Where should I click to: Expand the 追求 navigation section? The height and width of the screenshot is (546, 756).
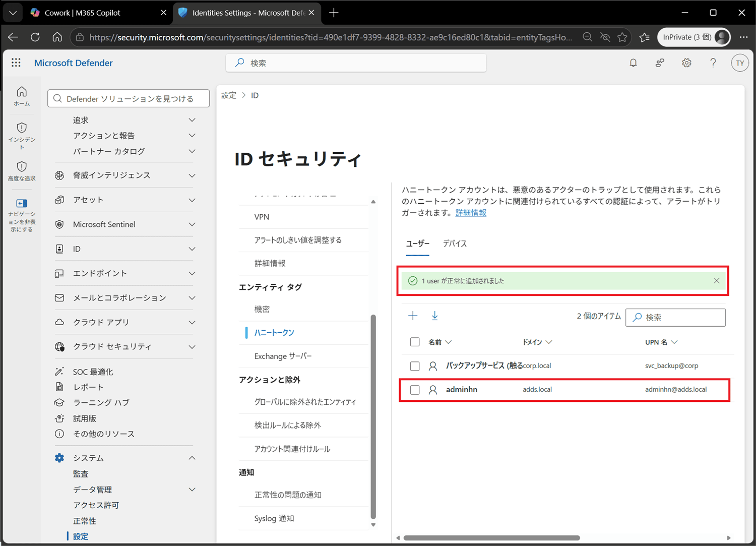tap(192, 120)
